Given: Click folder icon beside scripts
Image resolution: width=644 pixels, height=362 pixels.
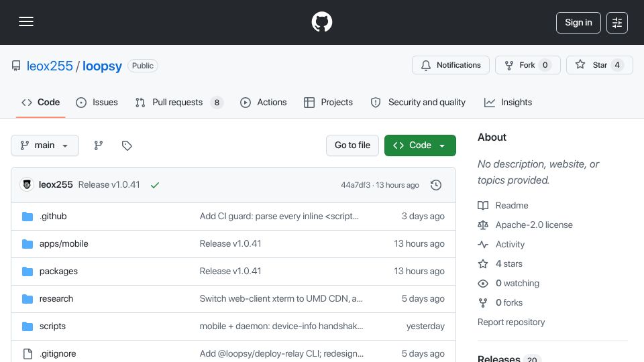Looking at the screenshot, I should (x=28, y=326).
